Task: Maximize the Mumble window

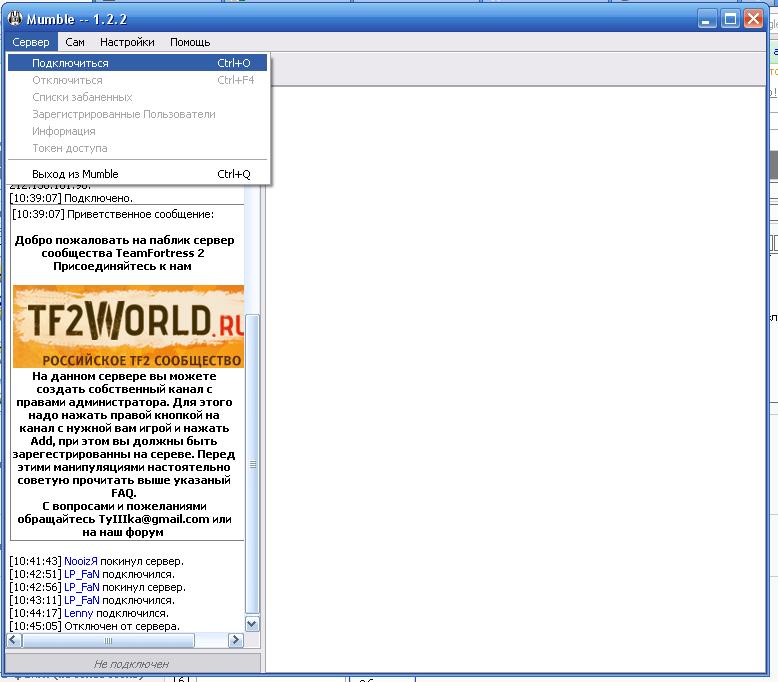Action: tap(730, 19)
